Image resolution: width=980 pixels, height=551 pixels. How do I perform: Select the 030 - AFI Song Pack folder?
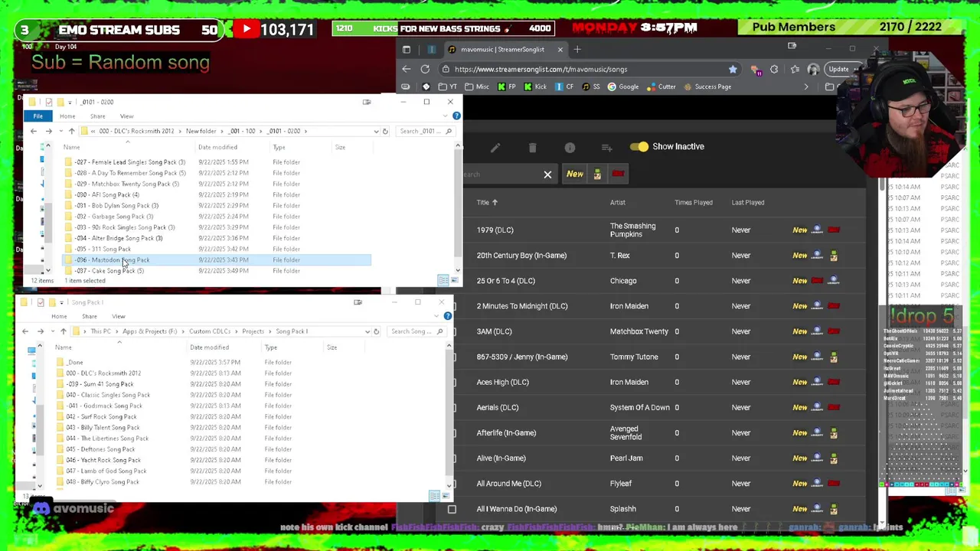[107, 194]
